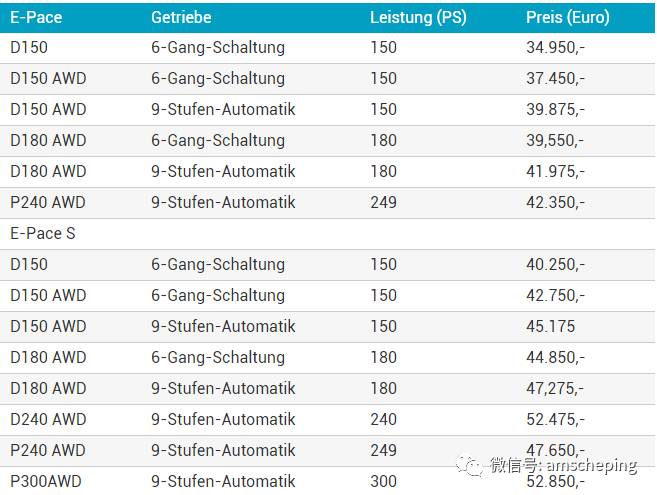This screenshot has height=495, width=657.
Task: Select the E-Pace column header
Action: (36, 17)
